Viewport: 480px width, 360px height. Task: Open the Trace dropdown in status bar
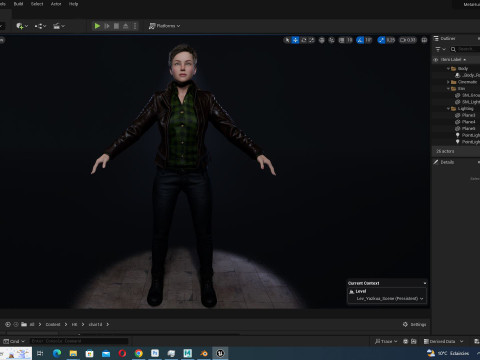(386, 341)
